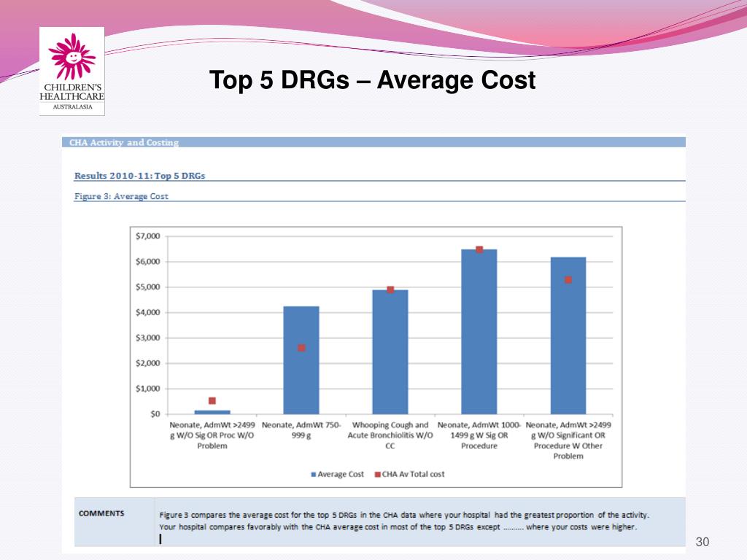747x560 pixels.
Task: Click the red CHA marker on the W Other Problem bar
Action: [568, 280]
